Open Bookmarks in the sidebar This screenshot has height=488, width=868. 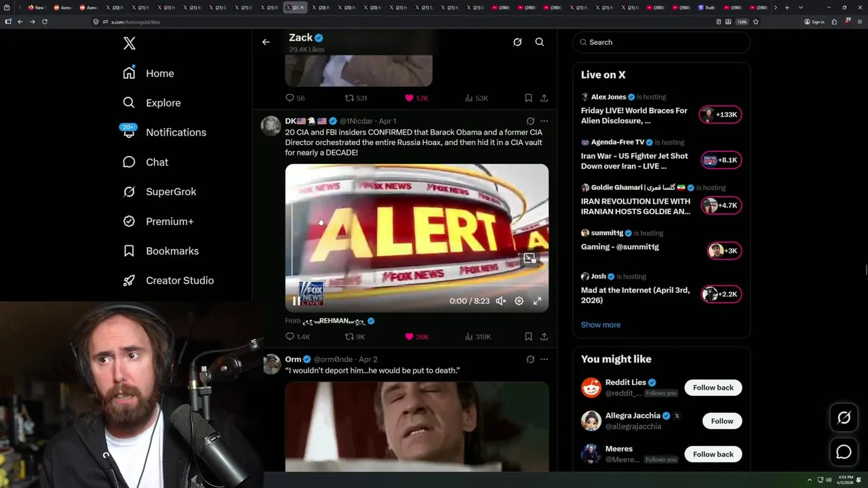[161, 251]
